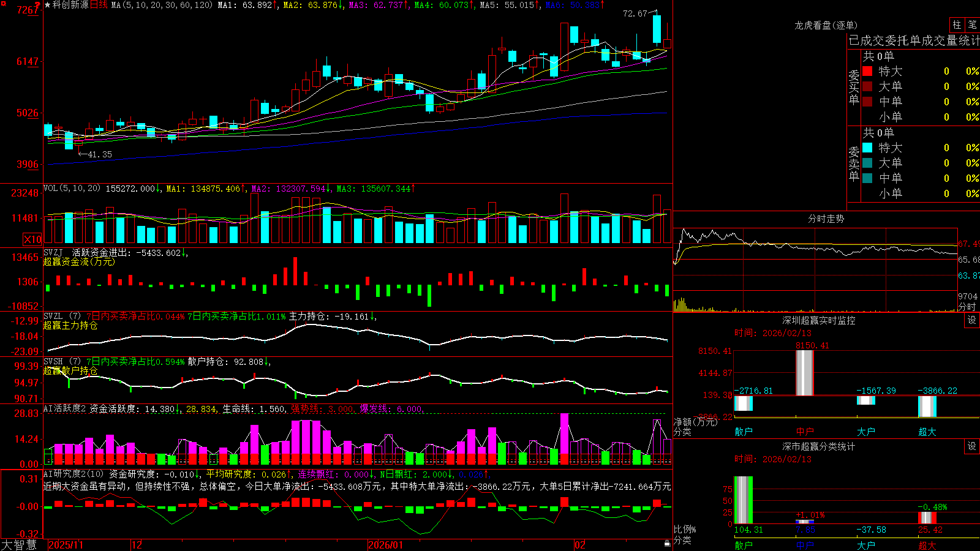Select 散户 category in 深市超赢分类统计
Viewport: 980px width, 551px height.
744,545
